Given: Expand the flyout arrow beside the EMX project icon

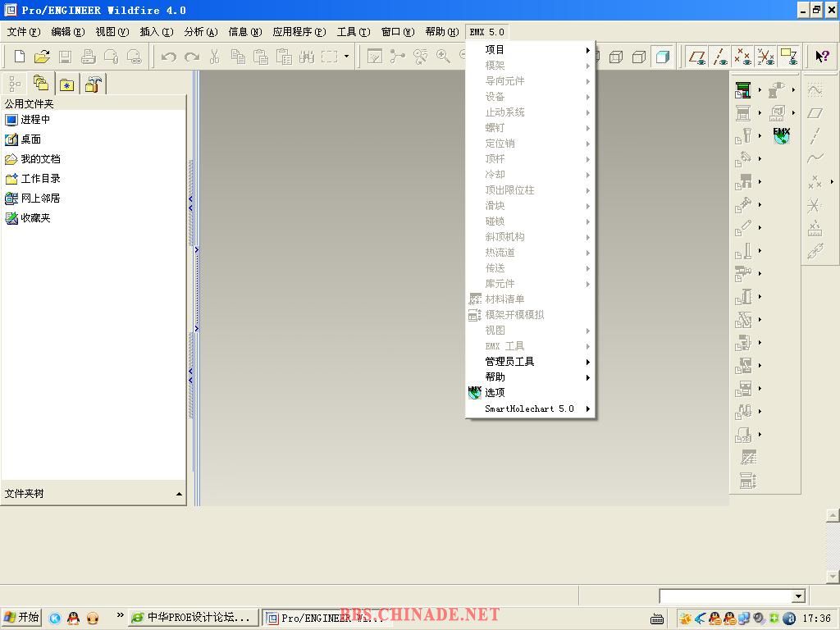Looking at the screenshot, I should pyautogui.click(x=760, y=90).
